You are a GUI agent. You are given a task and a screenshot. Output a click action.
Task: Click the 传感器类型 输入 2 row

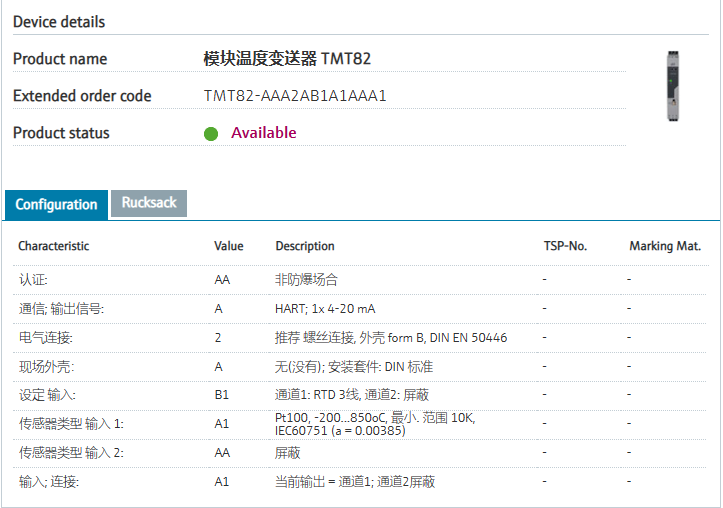click(70, 453)
